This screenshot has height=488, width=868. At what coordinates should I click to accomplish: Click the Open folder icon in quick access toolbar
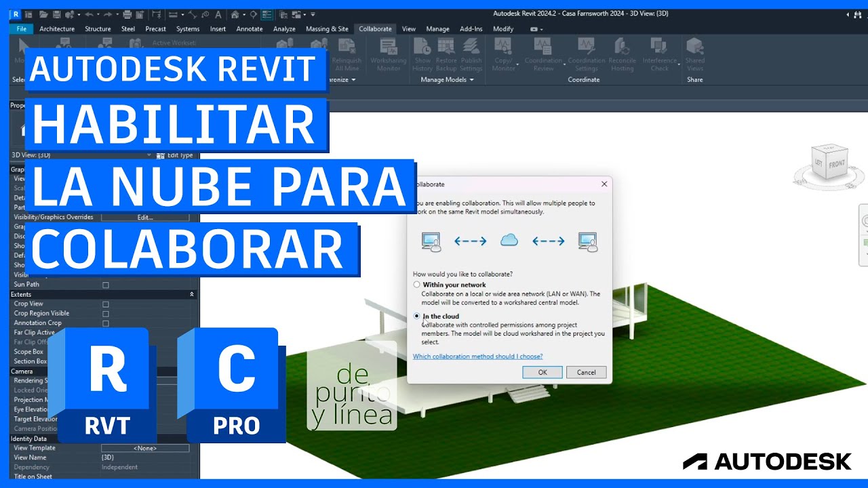[43, 14]
